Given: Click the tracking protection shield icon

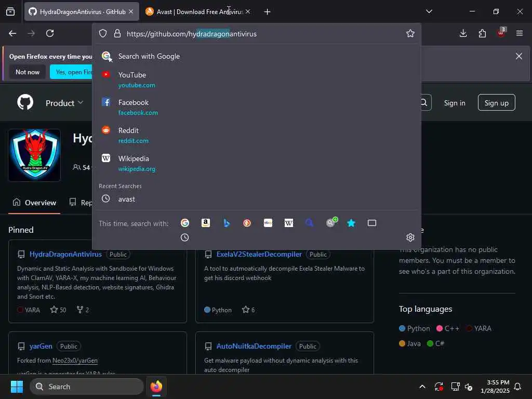Looking at the screenshot, I should pos(103,33).
